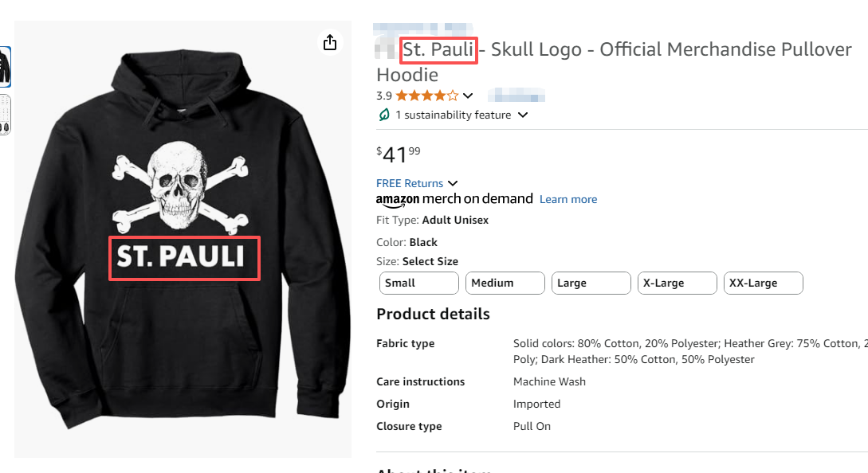Click the product title text
This screenshot has width=868, height=473.
pos(614,49)
